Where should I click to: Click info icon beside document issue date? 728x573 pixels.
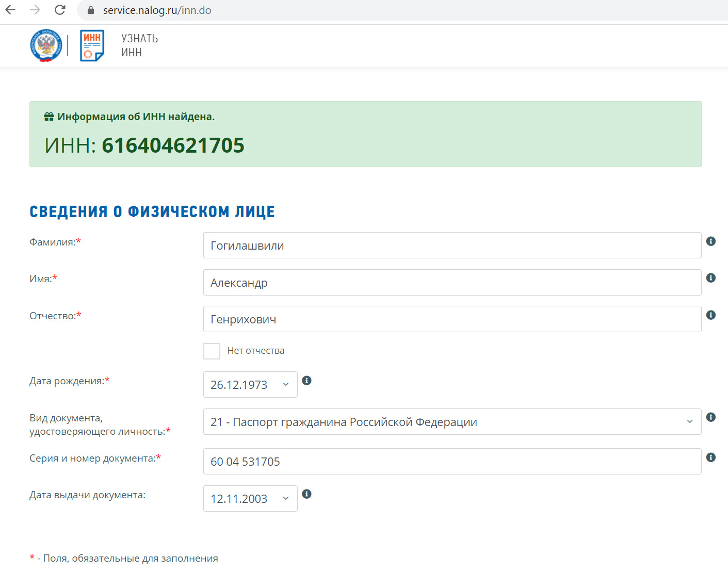point(306,494)
